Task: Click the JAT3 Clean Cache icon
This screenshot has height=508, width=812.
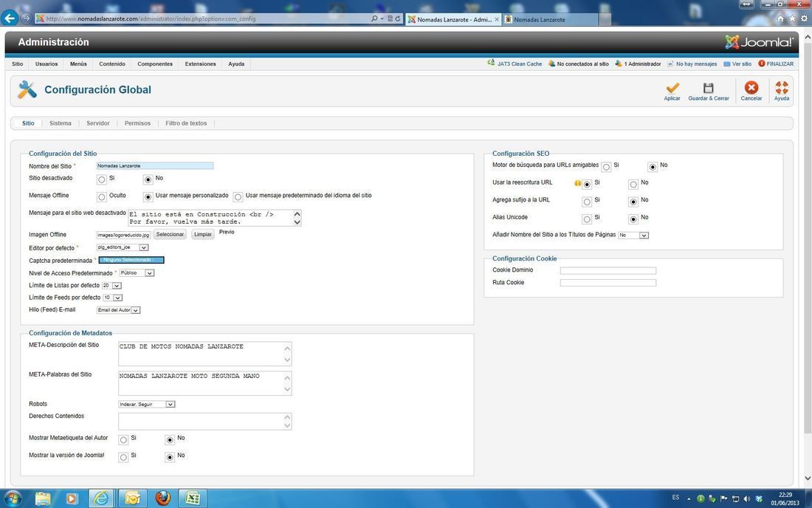Action: 491,63
